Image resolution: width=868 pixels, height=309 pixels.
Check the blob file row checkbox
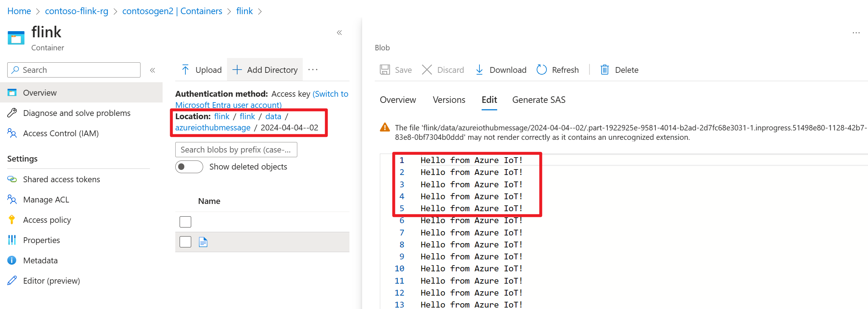185,242
